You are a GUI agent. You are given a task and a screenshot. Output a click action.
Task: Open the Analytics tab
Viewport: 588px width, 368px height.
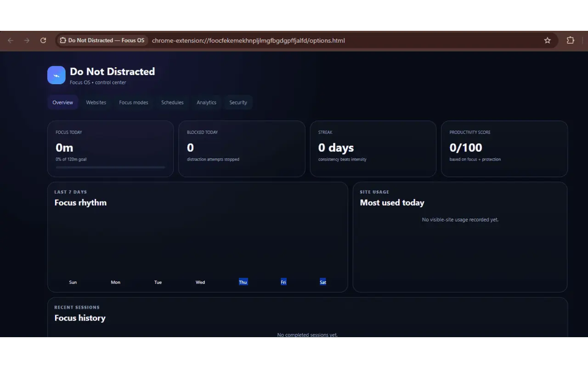(206, 103)
